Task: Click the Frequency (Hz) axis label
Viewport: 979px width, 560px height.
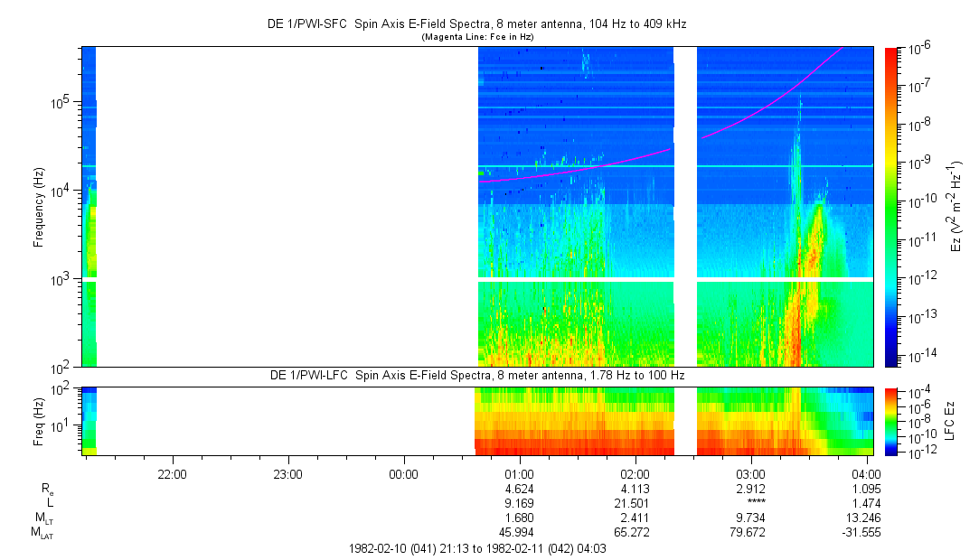Action: click(x=39, y=207)
